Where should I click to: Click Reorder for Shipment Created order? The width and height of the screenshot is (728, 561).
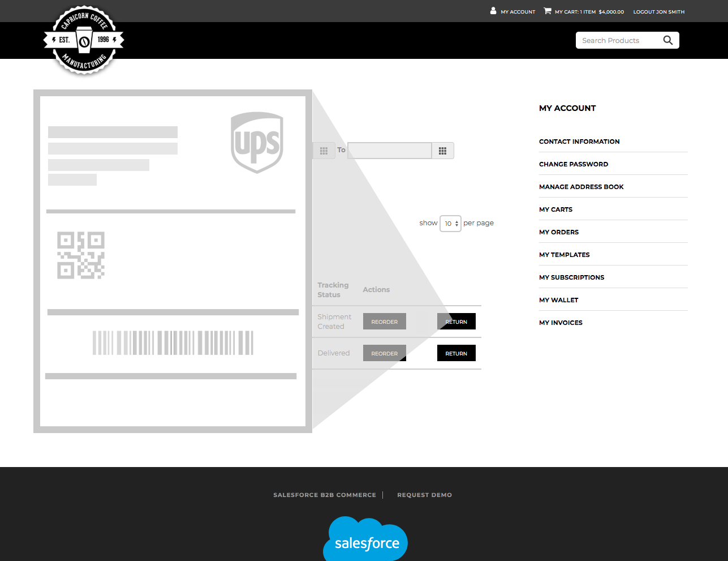tap(385, 322)
